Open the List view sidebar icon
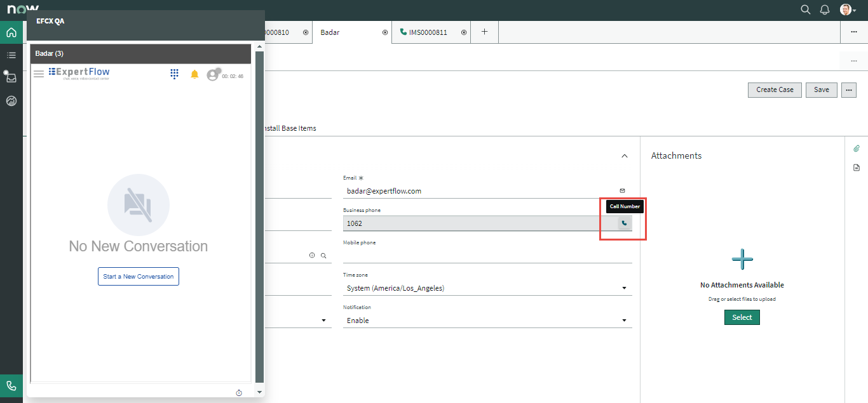 (11, 55)
